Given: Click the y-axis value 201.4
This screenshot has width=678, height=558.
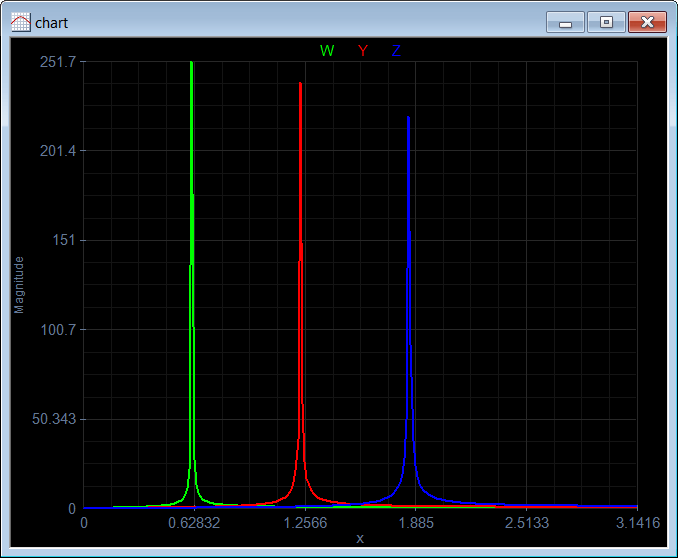Looking at the screenshot, I should tap(58, 151).
